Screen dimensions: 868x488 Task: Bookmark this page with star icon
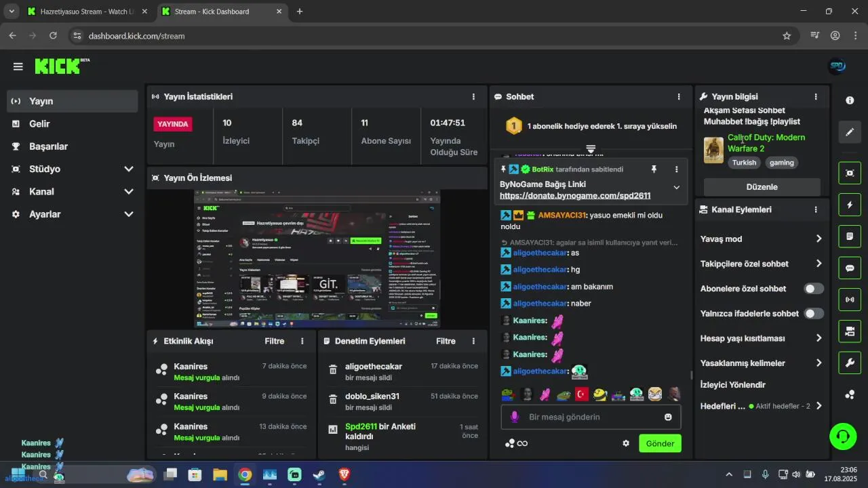[787, 36]
